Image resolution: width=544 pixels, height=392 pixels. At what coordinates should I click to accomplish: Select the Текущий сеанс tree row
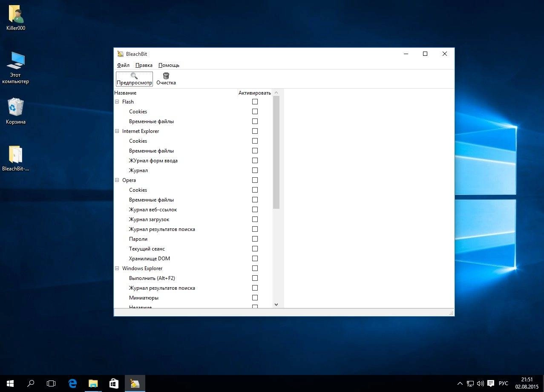click(193, 249)
